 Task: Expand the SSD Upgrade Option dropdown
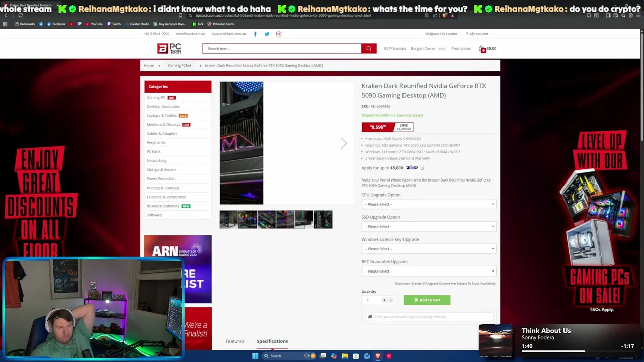[428, 226]
